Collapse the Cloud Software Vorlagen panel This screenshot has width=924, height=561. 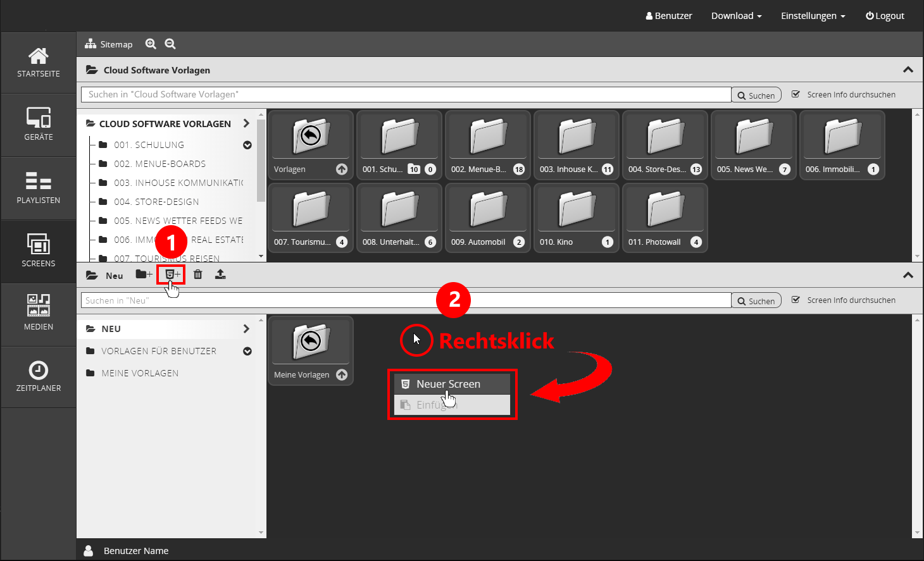pos(908,70)
